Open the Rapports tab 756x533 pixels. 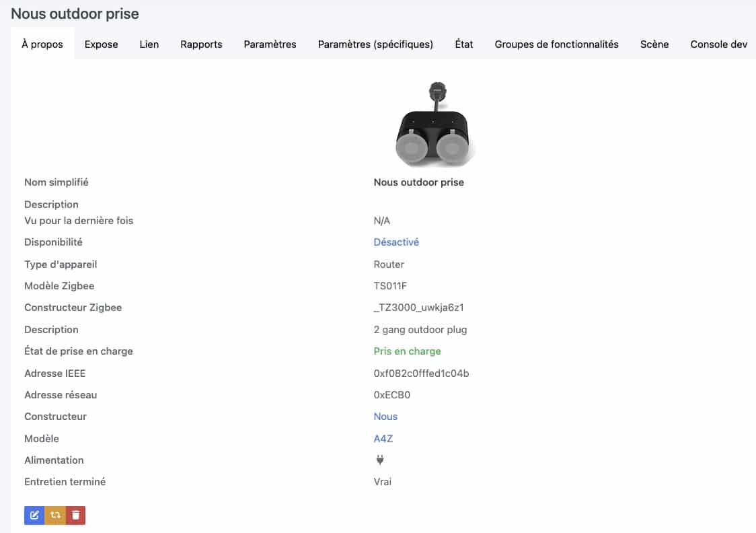(x=201, y=44)
